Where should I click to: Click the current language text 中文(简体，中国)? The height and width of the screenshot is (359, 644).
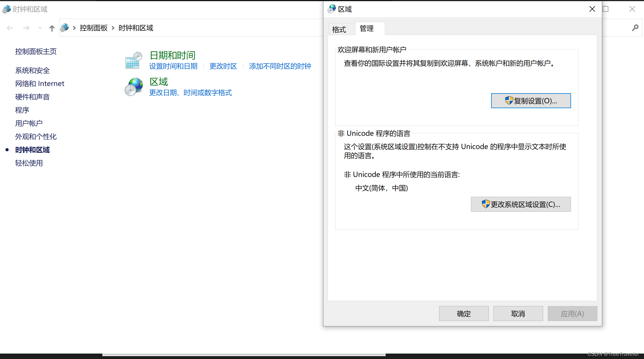382,188
